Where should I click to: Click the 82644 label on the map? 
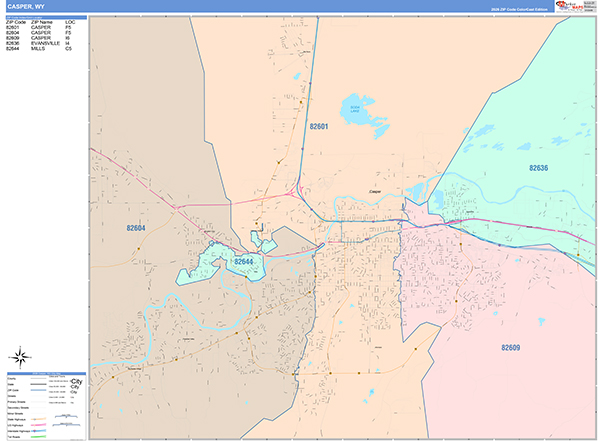click(245, 262)
